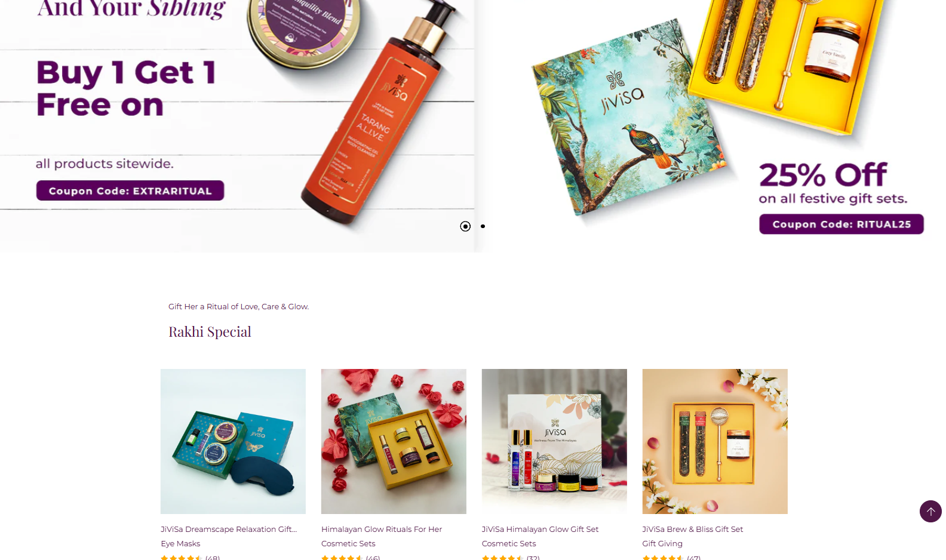Click the JiViSa Dreamscape Relaxation Gift title link
This screenshot has width=946, height=560.
229,529
